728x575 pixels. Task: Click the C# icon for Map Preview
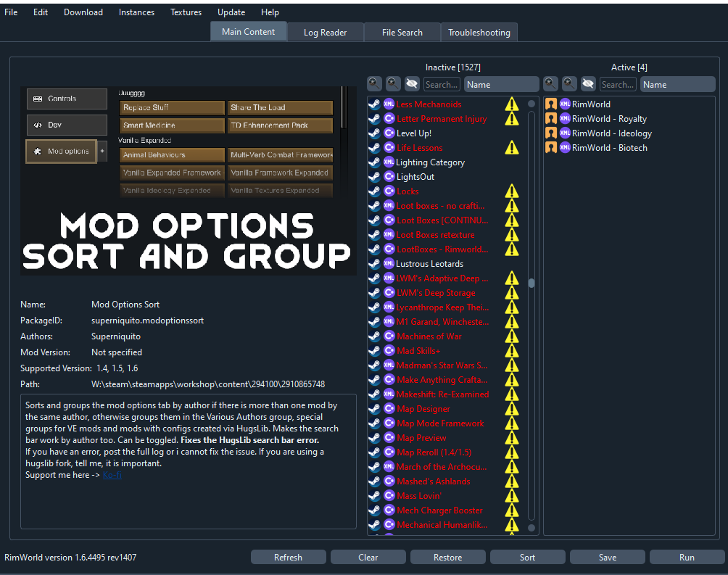[x=389, y=437]
